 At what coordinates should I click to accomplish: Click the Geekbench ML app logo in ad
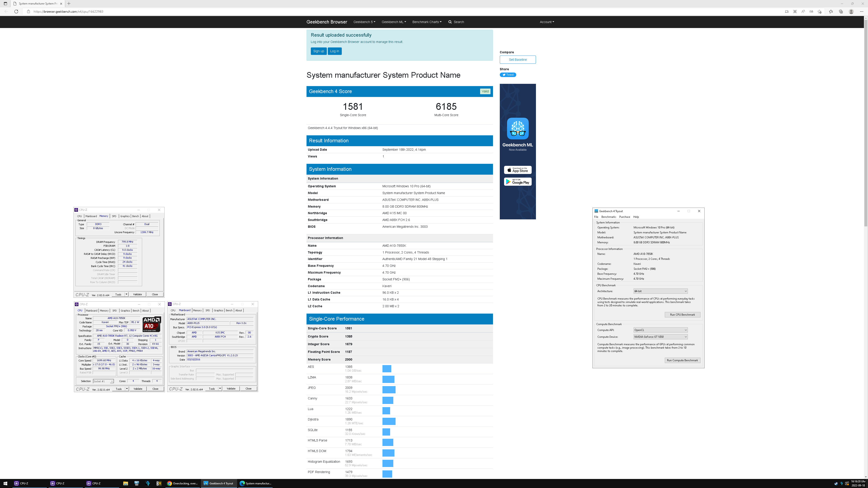518,128
